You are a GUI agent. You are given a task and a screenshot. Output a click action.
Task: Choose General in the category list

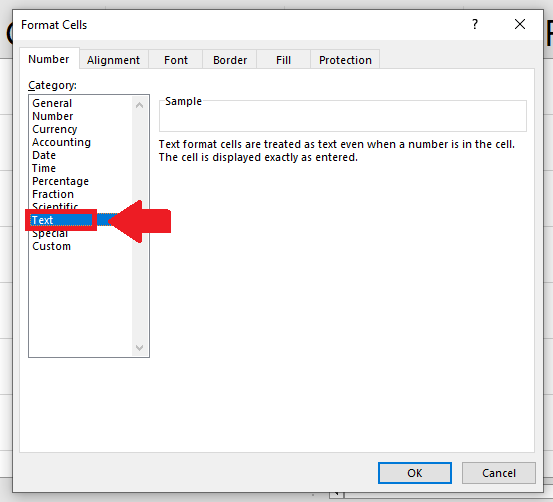click(x=52, y=103)
